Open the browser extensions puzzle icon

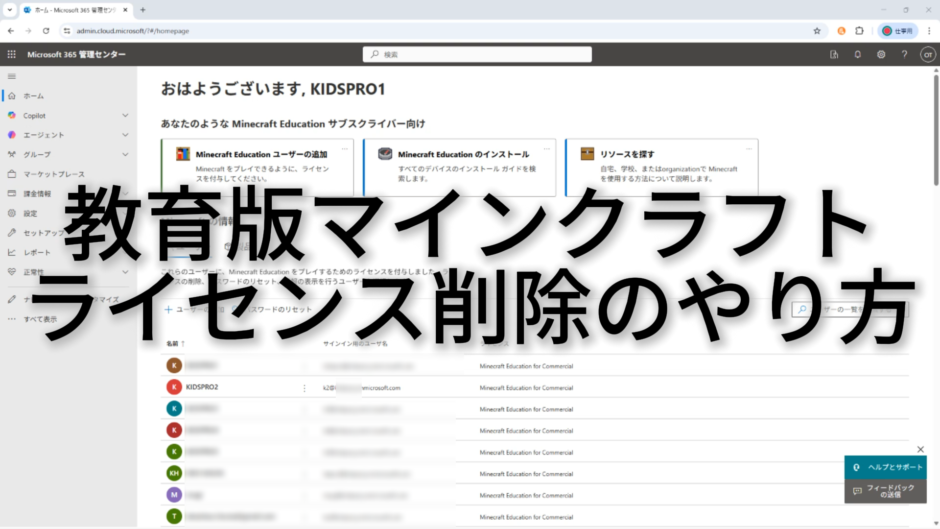tap(859, 31)
